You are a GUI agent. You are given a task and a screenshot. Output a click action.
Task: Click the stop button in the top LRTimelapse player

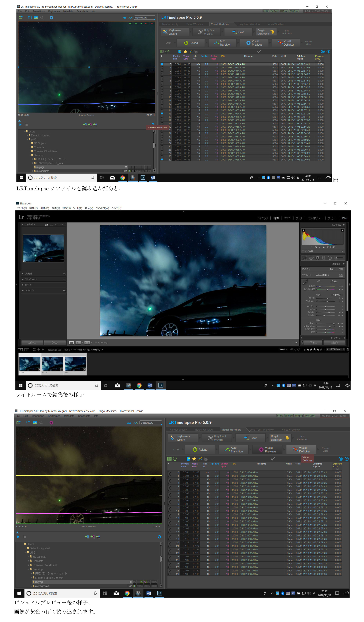(x=27, y=125)
